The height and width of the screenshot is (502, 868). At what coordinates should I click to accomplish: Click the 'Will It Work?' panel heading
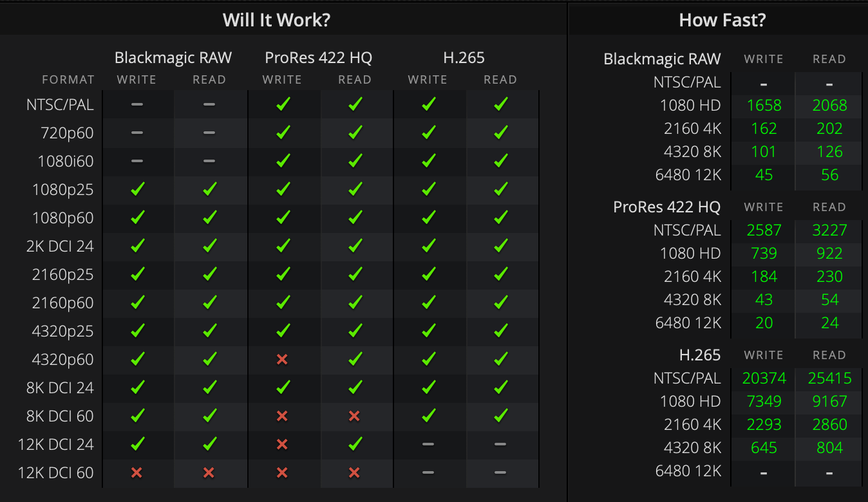click(x=276, y=20)
